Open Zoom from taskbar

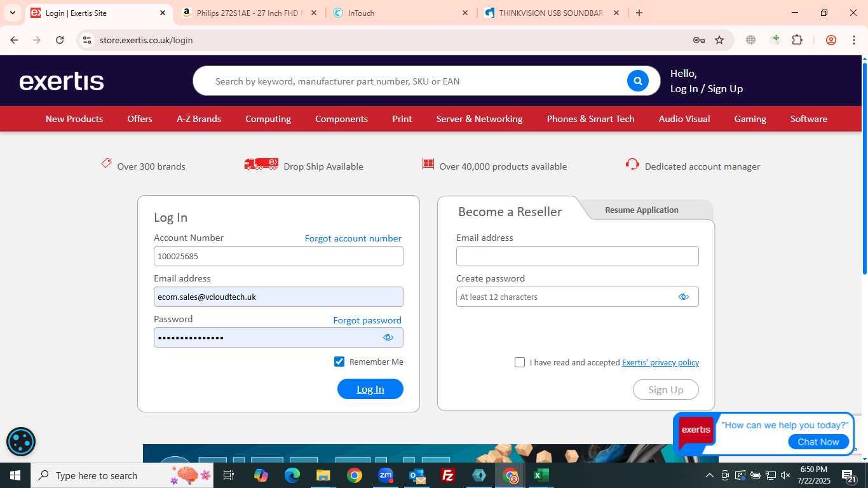(386, 475)
